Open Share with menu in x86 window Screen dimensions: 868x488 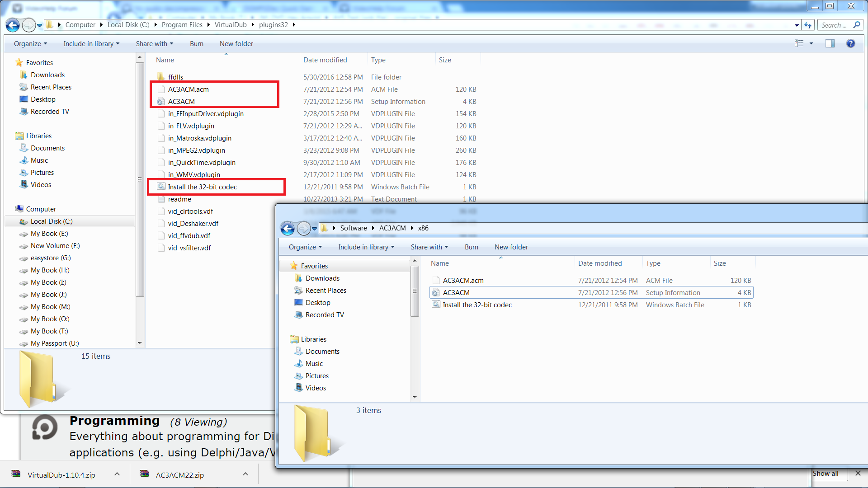(x=429, y=247)
